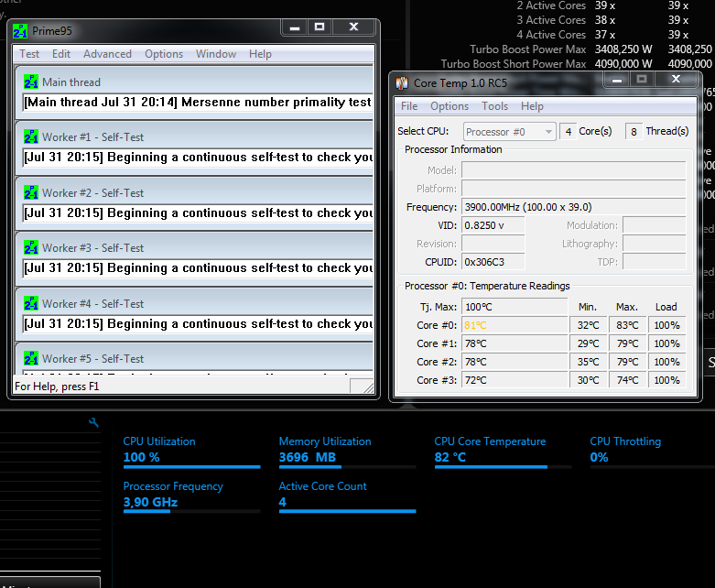This screenshot has height=588, width=715.
Task: Click the Worker #4 window icon
Action: 31,303
